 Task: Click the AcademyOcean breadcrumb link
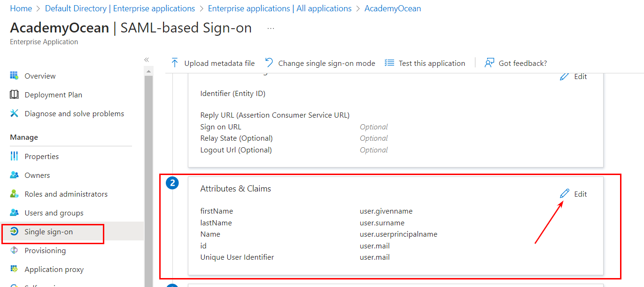393,8
